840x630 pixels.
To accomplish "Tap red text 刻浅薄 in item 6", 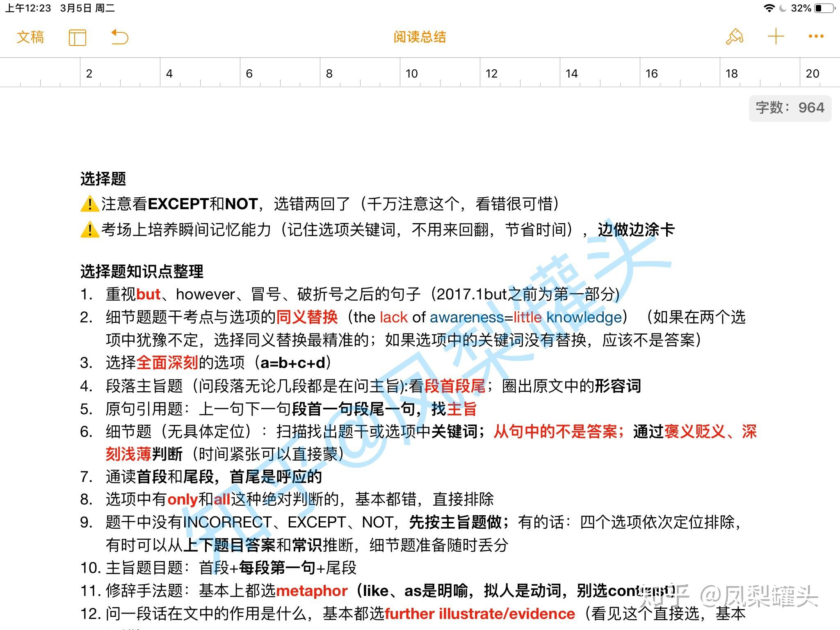I will 129,454.
